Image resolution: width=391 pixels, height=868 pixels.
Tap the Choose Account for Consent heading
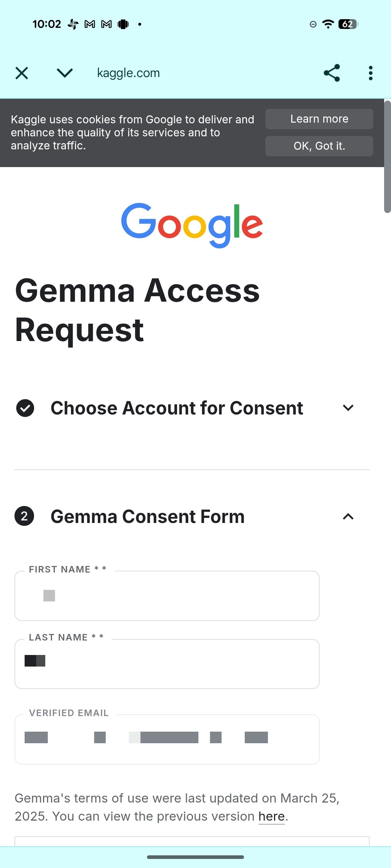(177, 408)
